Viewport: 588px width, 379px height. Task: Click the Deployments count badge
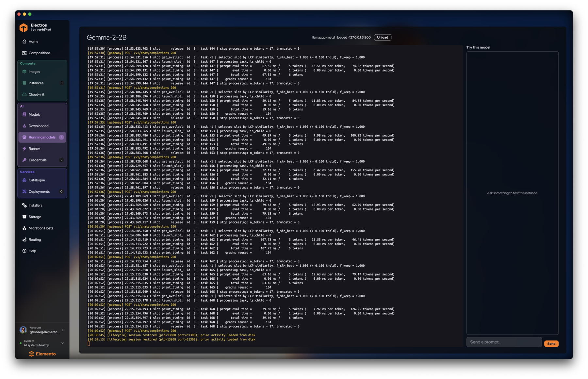[61, 191]
